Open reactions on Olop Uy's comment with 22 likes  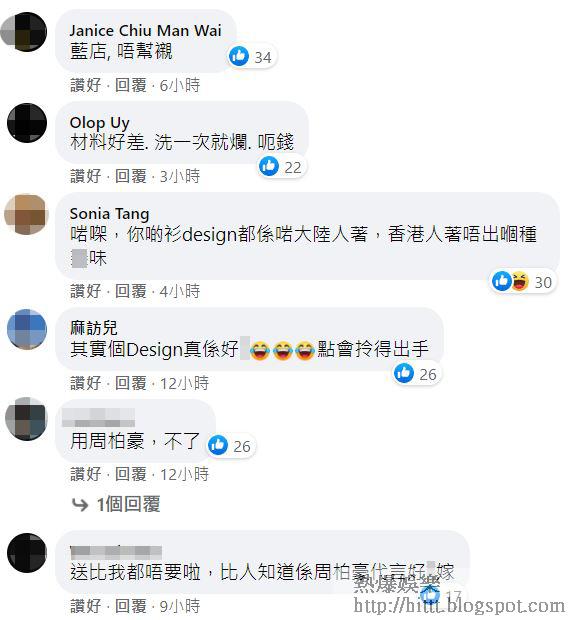coord(282,167)
